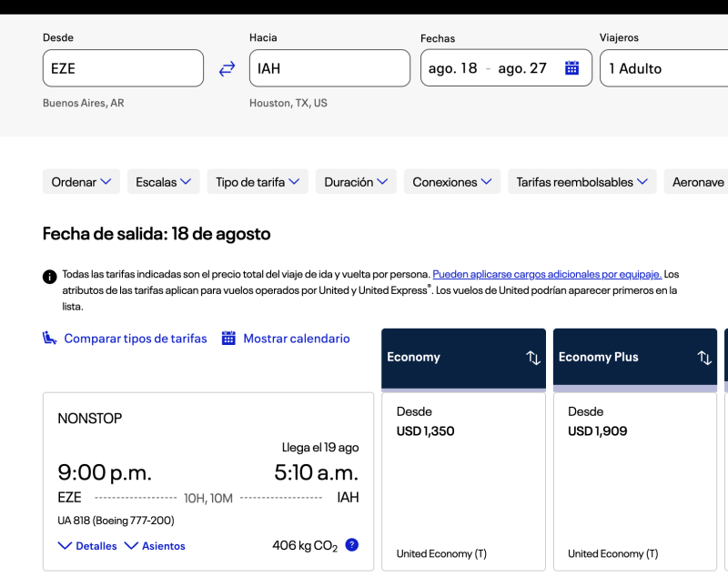This screenshot has height=577, width=728.
Task: Click calendar icon beside Mostrar calendario
Action: [229, 339]
